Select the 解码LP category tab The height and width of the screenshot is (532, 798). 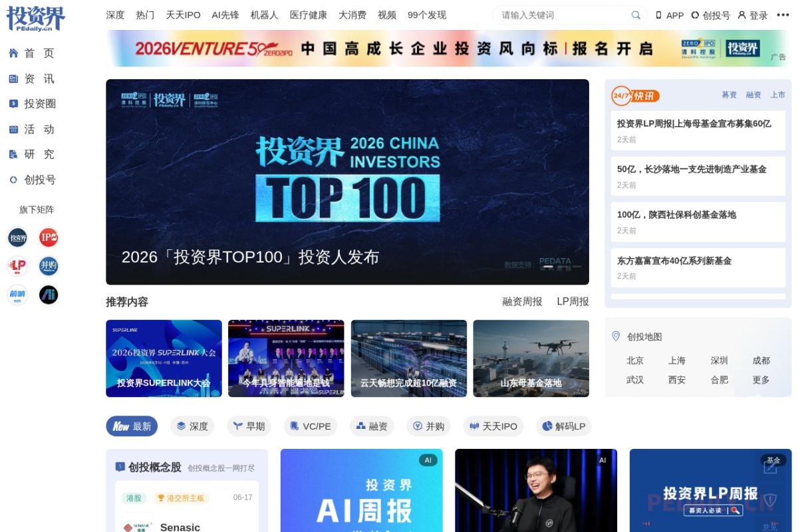563,426
